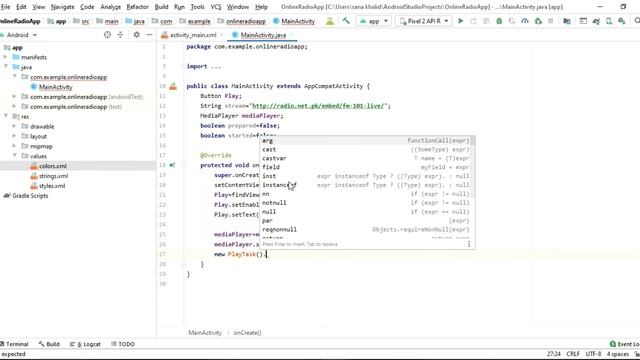
Task: Click the 27:24 cursor position indicator
Action: (553, 354)
